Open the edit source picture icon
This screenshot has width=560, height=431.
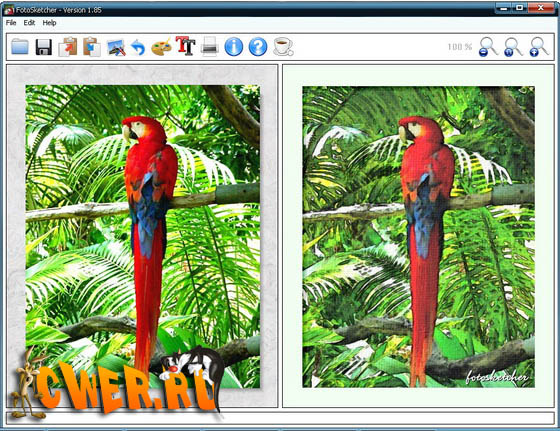click(x=116, y=47)
